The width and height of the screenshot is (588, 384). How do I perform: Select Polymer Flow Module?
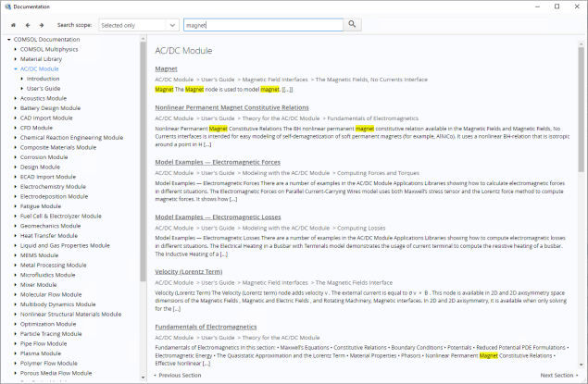point(49,363)
